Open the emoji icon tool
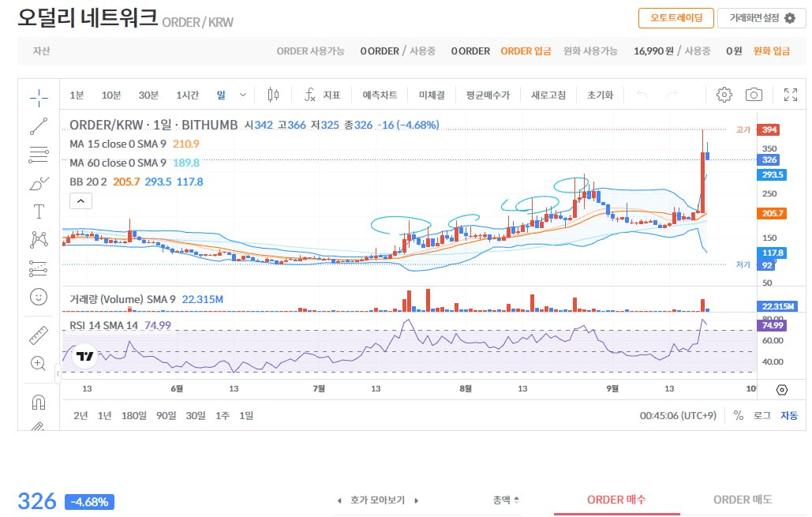812x517 pixels. coord(39,297)
